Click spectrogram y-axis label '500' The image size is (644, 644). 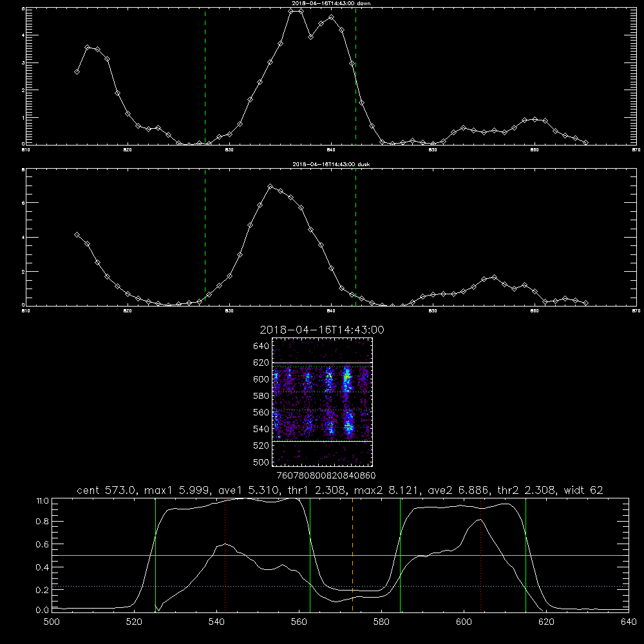pyautogui.click(x=261, y=462)
